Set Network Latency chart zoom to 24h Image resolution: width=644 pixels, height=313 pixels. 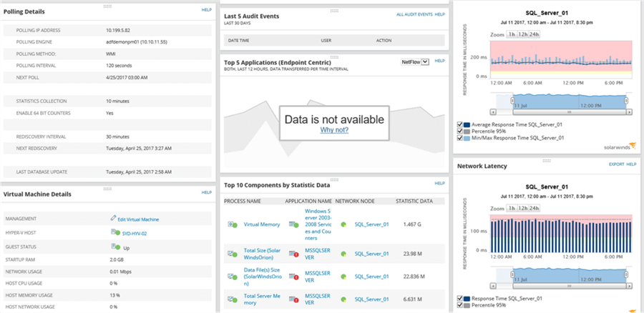pyautogui.click(x=535, y=209)
